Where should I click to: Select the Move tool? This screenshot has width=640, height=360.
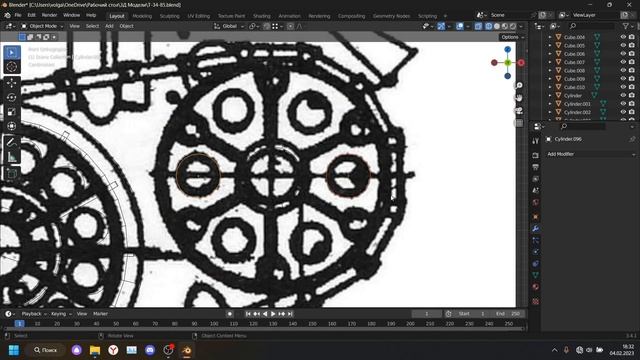(12, 83)
